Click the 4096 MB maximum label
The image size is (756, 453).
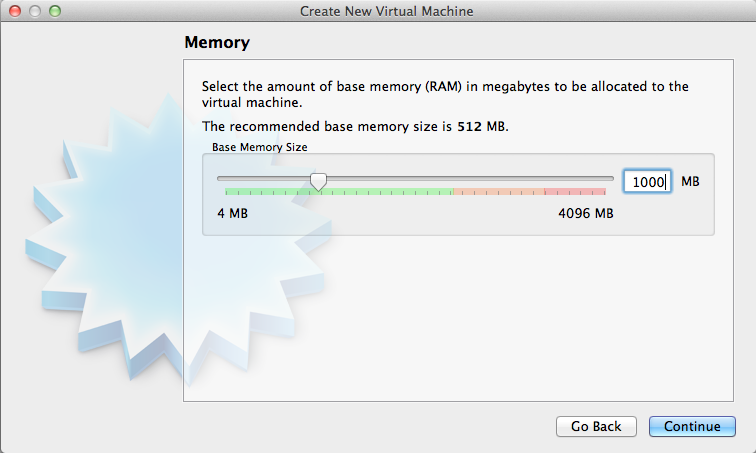click(586, 213)
